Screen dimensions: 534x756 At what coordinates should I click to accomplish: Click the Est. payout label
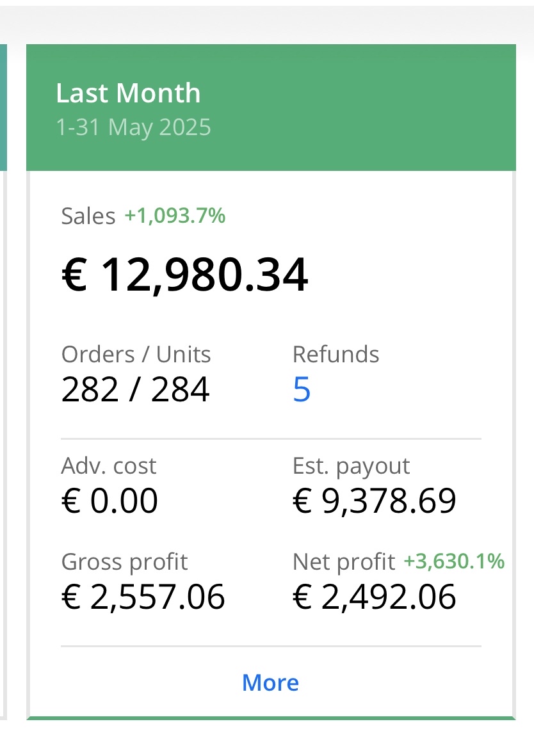[x=351, y=467]
